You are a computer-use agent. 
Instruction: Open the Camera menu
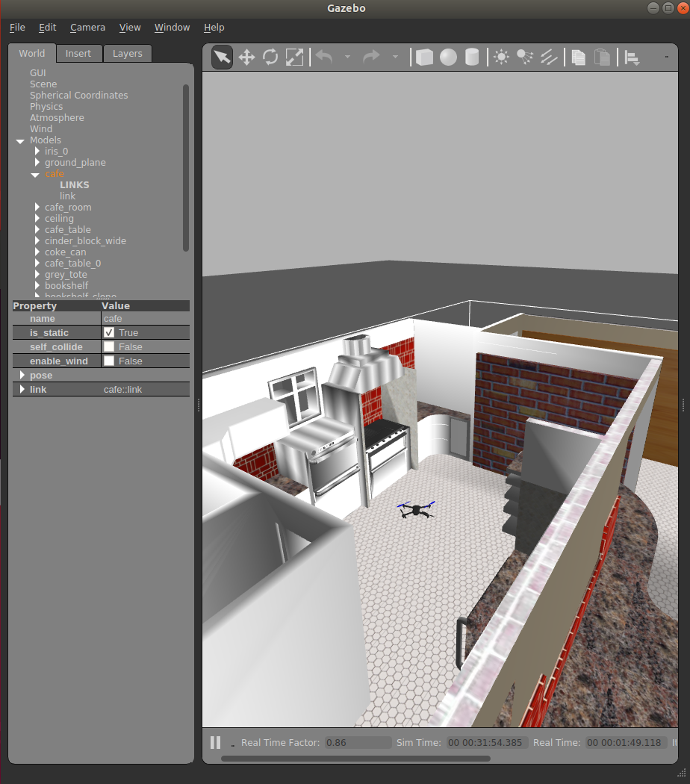coord(87,27)
